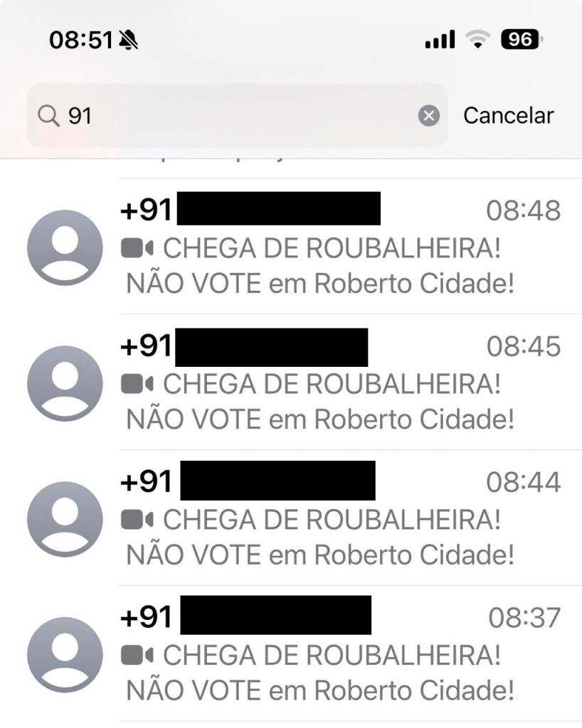
Task: Tap video icon in the 08:45 message
Action: coord(137,384)
